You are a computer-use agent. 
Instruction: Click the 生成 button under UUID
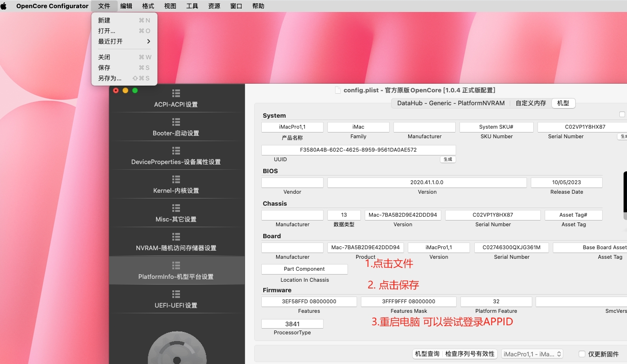[x=448, y=159]
